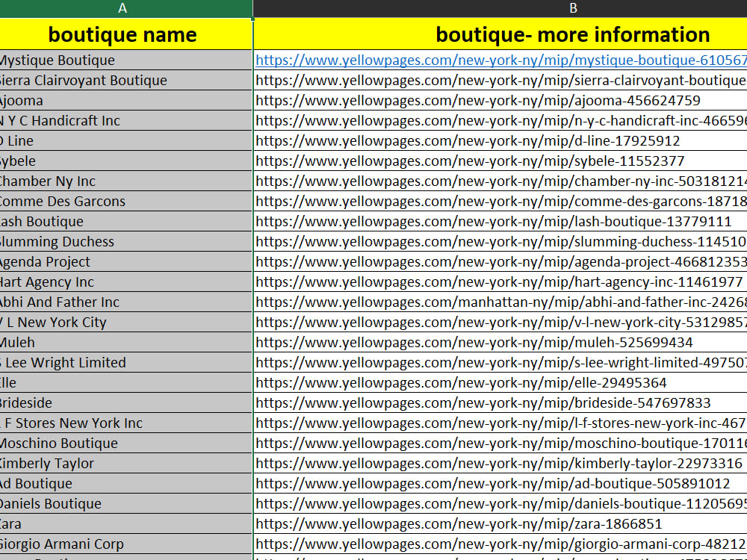Select the Sybele name cell
Viewport: 747px width, 560px height.
click(125, 161)
